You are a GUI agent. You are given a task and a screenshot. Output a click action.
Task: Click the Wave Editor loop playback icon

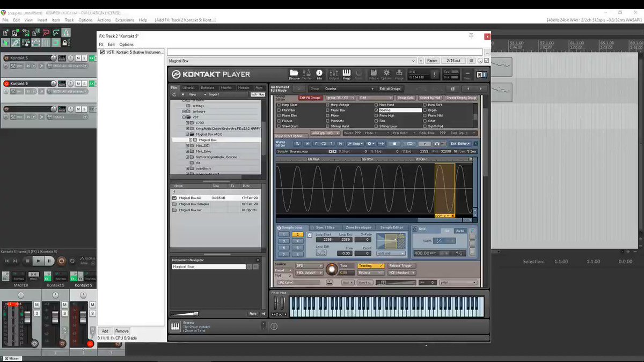point(409,144)
